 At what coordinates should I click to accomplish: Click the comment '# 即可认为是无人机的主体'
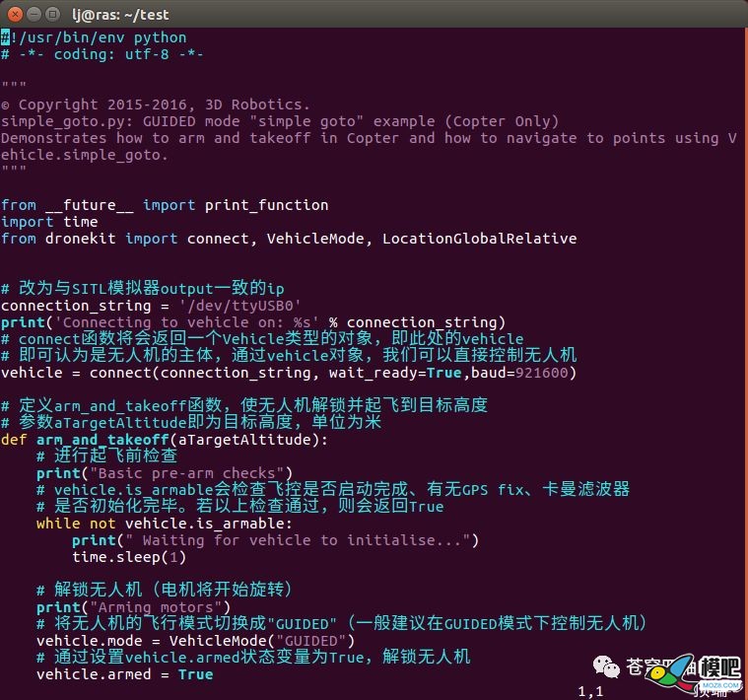point(289,356)
